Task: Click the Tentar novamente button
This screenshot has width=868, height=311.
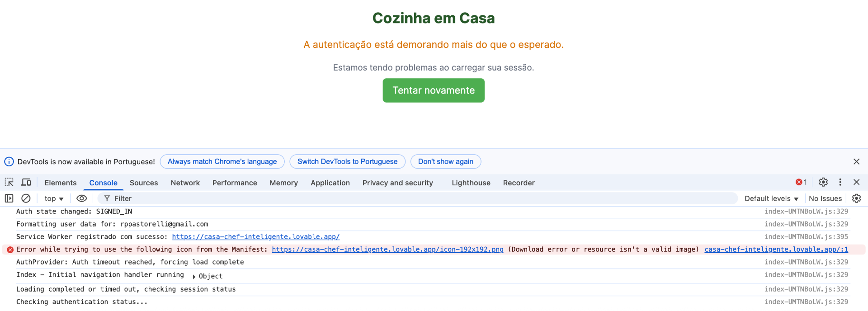Action: (434, 90)
